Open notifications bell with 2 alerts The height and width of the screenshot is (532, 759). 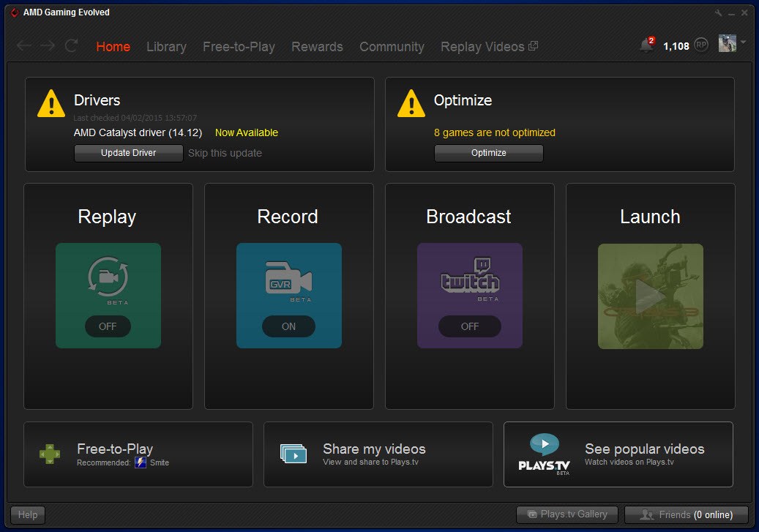pos(647,45)
